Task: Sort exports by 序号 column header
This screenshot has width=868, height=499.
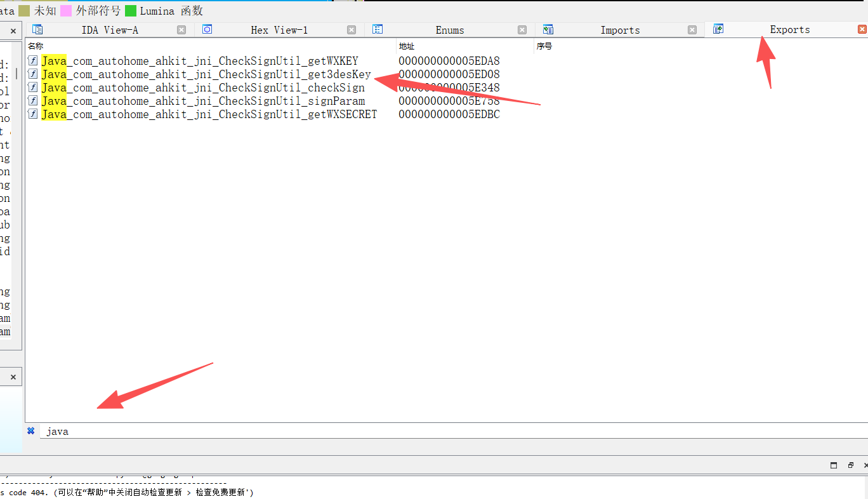Action: click(700, 46)
